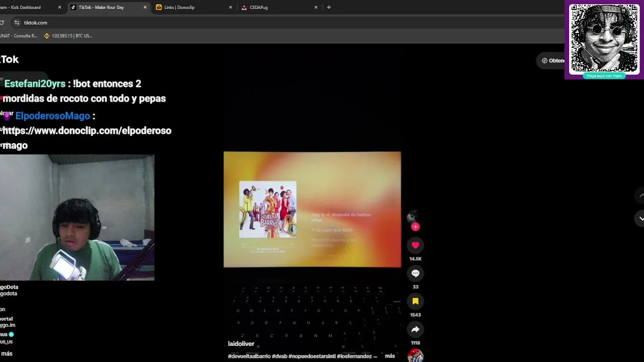Screen dimensions: 644x362
Task: Share the video using the arrow icon
Action: (415, 329)
